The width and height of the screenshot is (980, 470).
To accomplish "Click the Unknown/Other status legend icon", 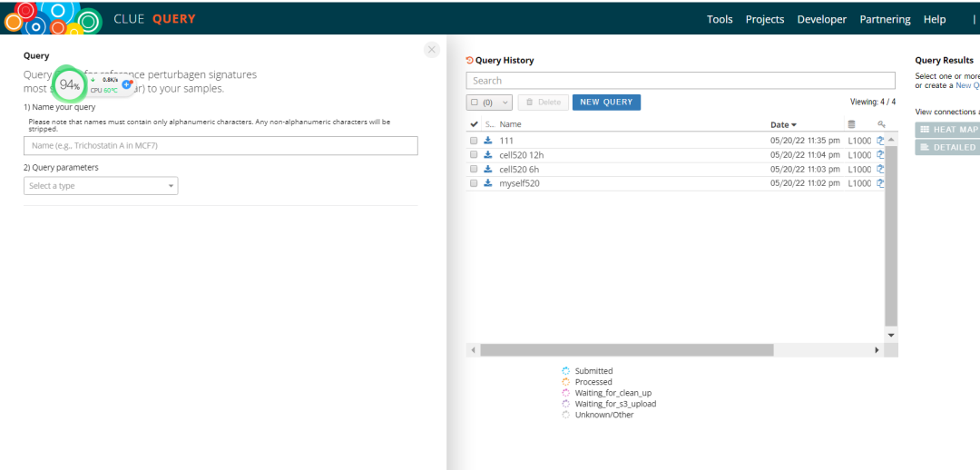I will (566, 415).
